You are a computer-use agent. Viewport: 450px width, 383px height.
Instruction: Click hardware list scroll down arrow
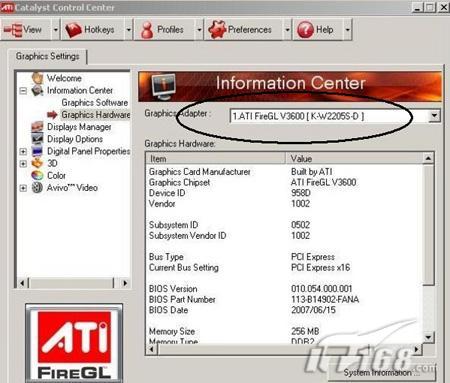[428, 337]
